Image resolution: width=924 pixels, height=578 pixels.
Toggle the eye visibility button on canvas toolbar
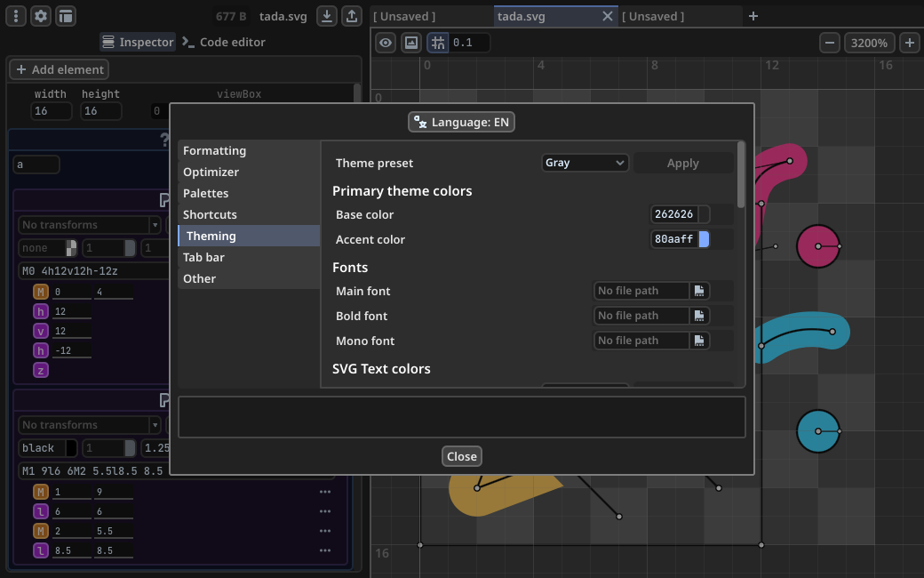385,43
